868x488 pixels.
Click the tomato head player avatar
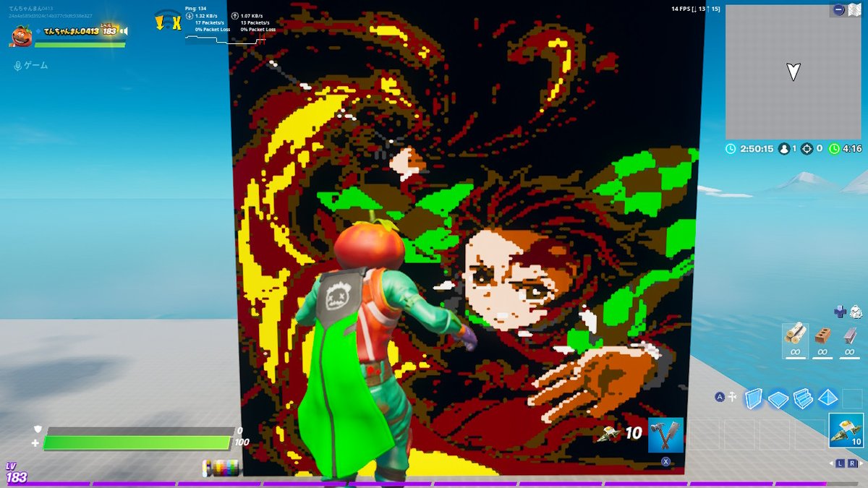pyautogui.click(x=21, y=35)
